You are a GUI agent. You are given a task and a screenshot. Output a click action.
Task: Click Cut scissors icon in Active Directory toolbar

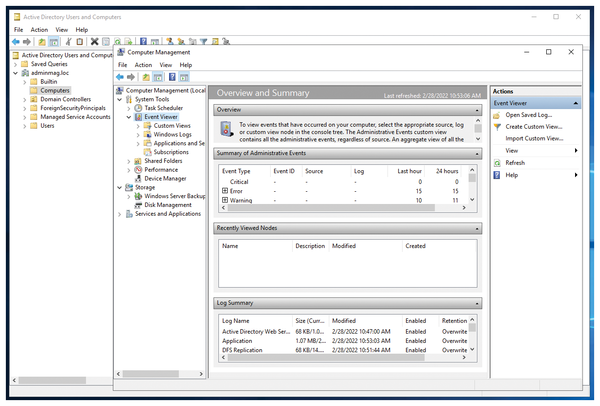coord(68,42)
